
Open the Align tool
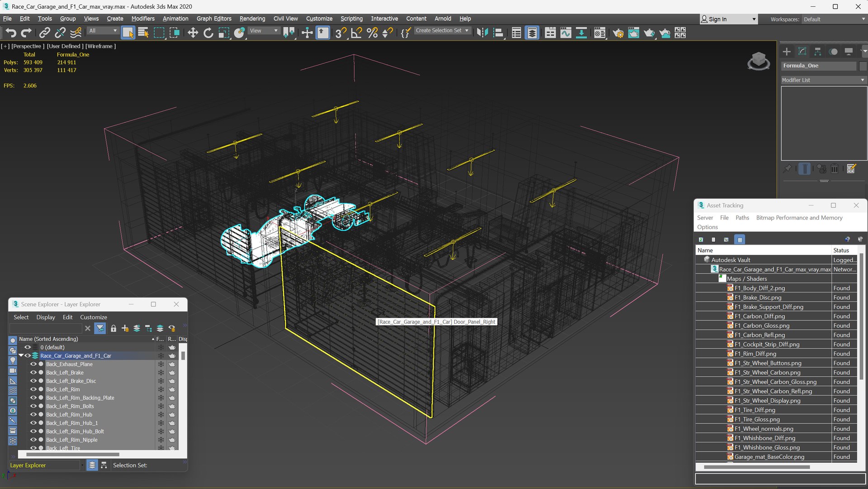coord(498,33)
